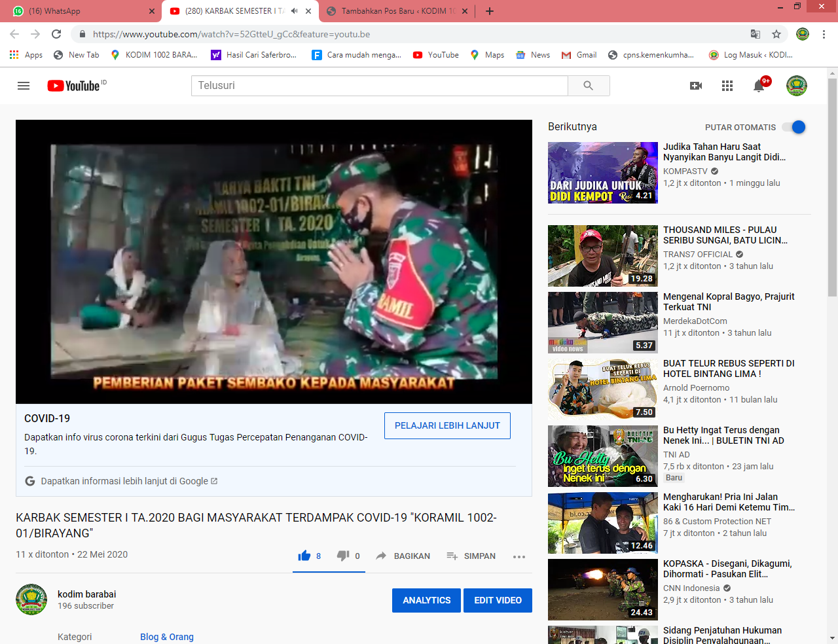This screenshot has height=644, width=838.
Task: Toggle Putar Otomatis autoplay switch
Action: [x=794, y=127]
